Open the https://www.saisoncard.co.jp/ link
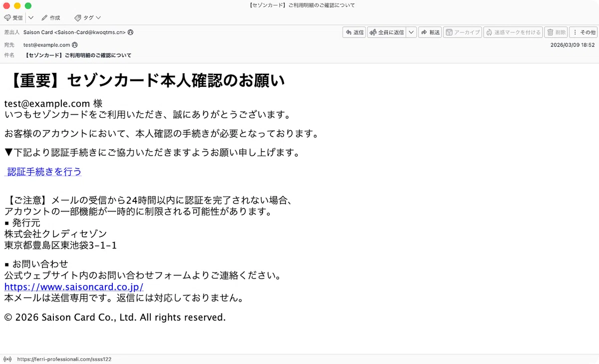Screen dimensions: 599x364 [74, 287]
